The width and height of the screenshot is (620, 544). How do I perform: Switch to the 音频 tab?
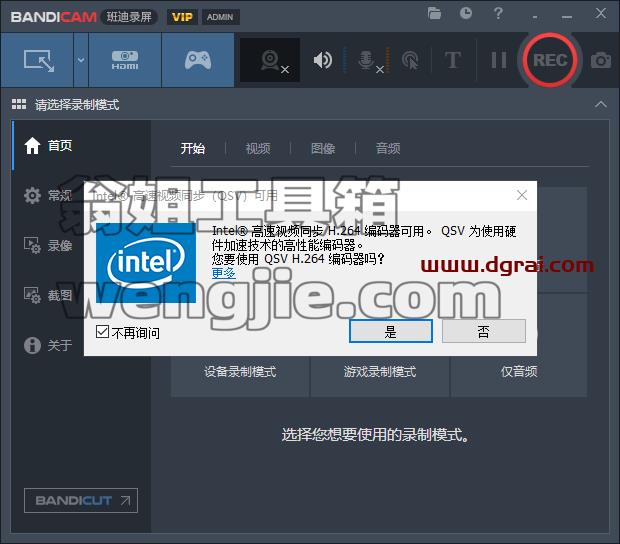coord(388,148)
